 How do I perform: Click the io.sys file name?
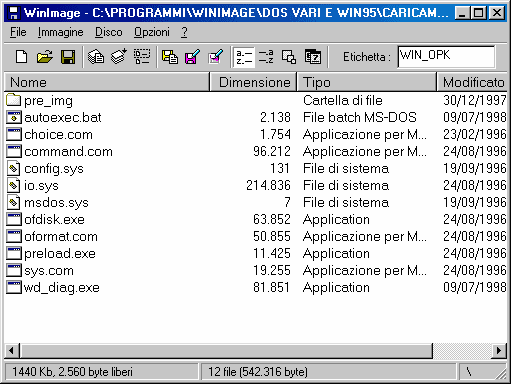(x=41, y=186)
